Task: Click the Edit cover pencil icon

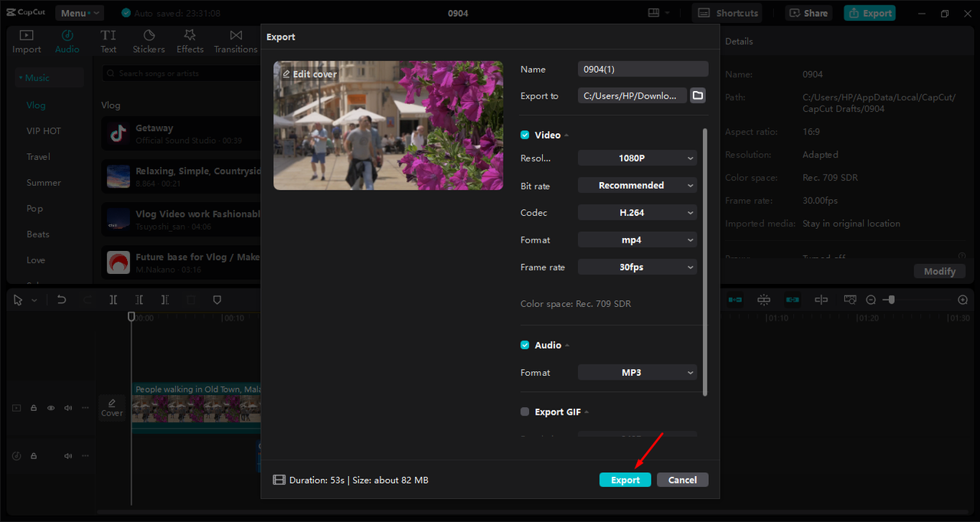Action: pyautogui.click(x=286, y=74)
